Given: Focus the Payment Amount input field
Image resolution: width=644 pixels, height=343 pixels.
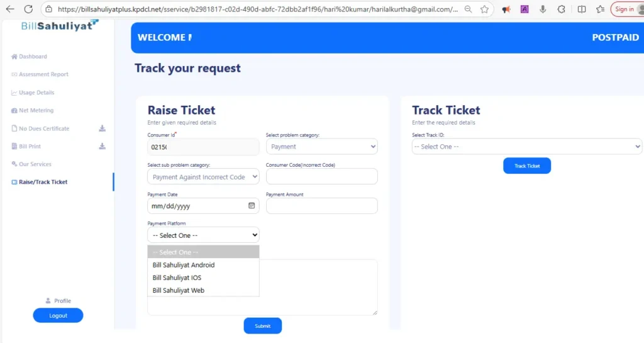Looking at the screenshot, I should coord(321,206).
